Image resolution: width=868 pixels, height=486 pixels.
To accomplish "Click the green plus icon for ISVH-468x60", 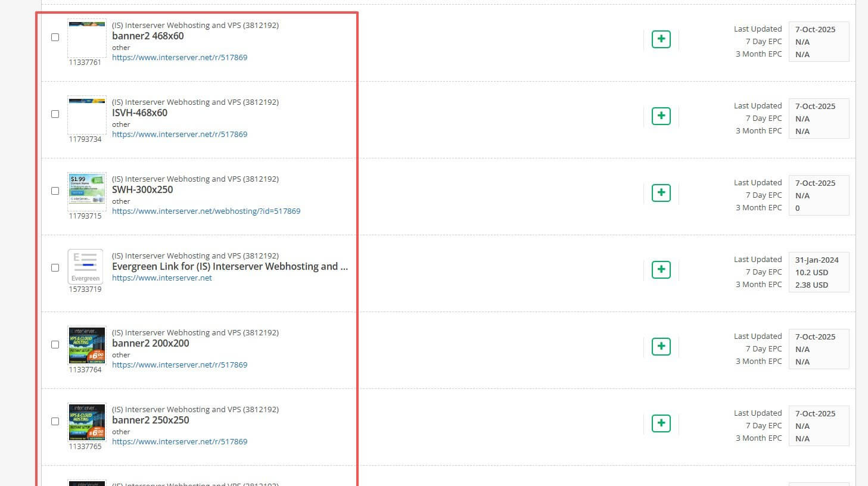I will (x=661, y=116).
